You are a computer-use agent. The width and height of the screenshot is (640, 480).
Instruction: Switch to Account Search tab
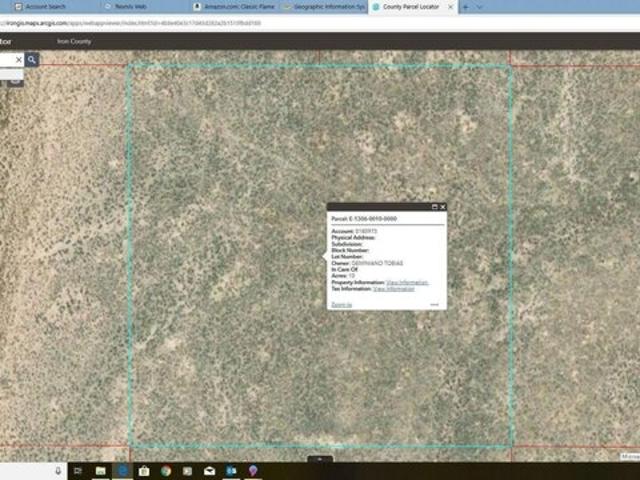[45, 6]
